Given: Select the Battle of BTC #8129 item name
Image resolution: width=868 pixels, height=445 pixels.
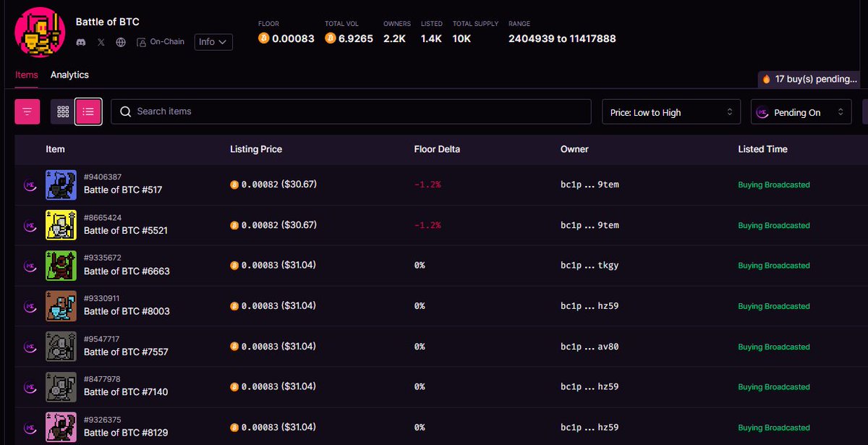Looking at the screenshot, I should (x=126, y=433).
